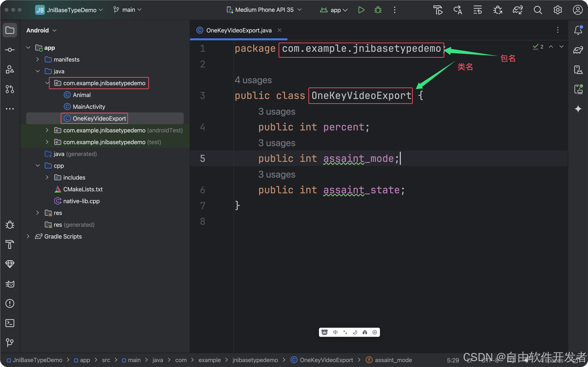Open the Debug tool window from left sidebar
The height and width of the screenshot is (367, 588).
point(10,225)
